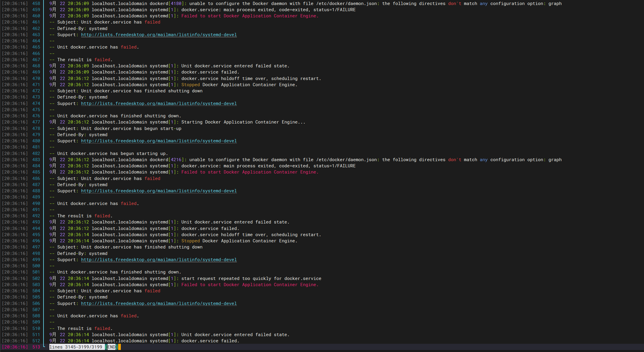This screenshot has height=352, width=644.
Task: Click red 'Failed to start Docker' on line 460
Action: [210, 16]
